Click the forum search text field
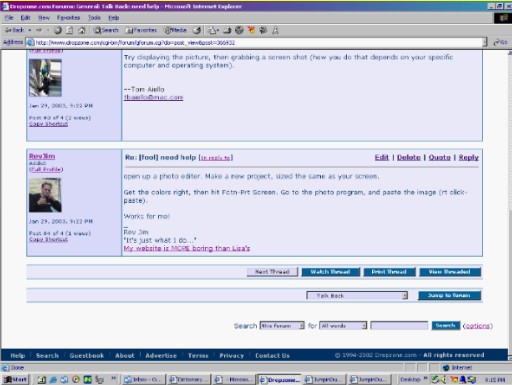This screenshot has height=385, width=512. [x=399, y=326]
